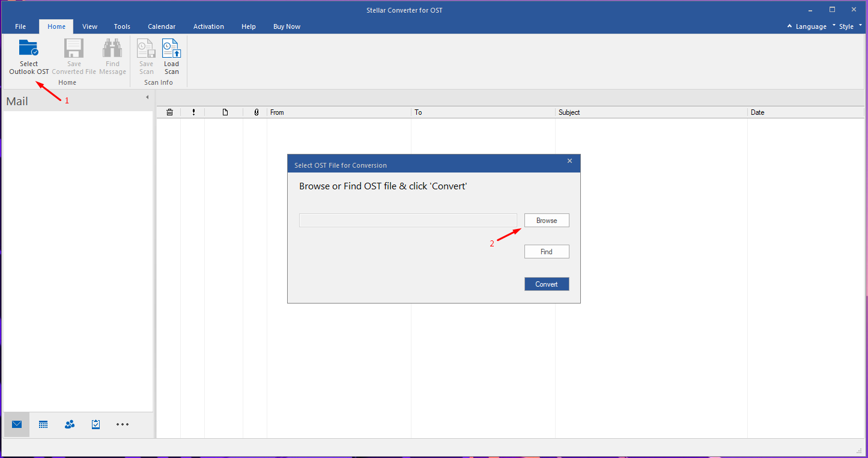Click the Select Outlook OST icon
Viewport: 868px width, 458px height.
pyautogui.click(x=29, y=49)
